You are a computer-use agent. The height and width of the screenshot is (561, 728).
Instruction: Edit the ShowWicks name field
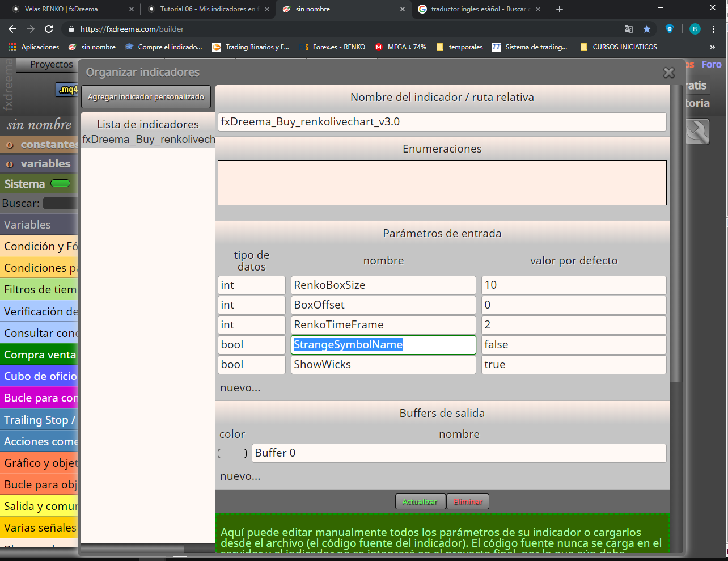[x=383, y=365]
